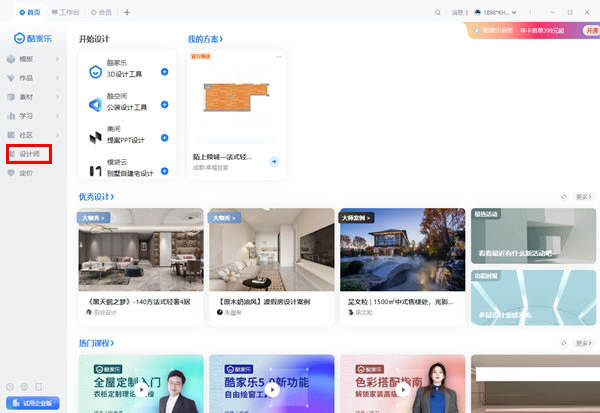600x413 pixels.
Task: Click the 试用企业版 button
Action: 33,403
